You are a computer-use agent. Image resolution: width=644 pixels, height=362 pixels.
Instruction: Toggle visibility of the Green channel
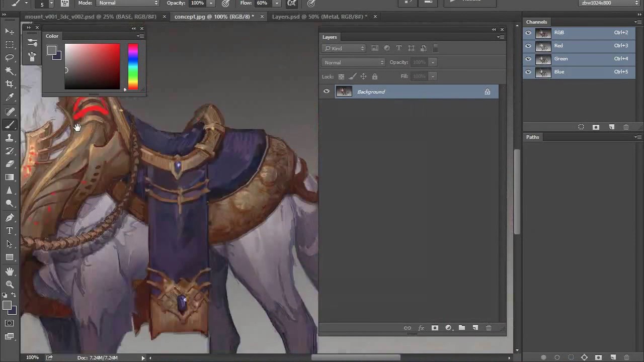[x=528, y=59]
